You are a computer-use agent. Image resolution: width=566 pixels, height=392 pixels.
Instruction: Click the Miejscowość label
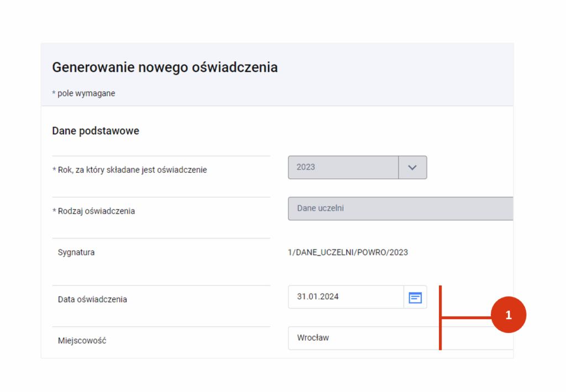click(x=82, y=341)
